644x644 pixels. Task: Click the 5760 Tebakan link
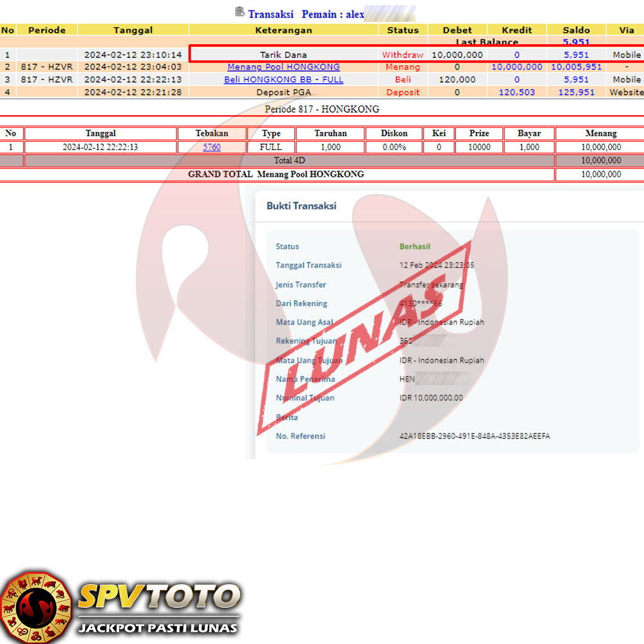click(211, 147)
